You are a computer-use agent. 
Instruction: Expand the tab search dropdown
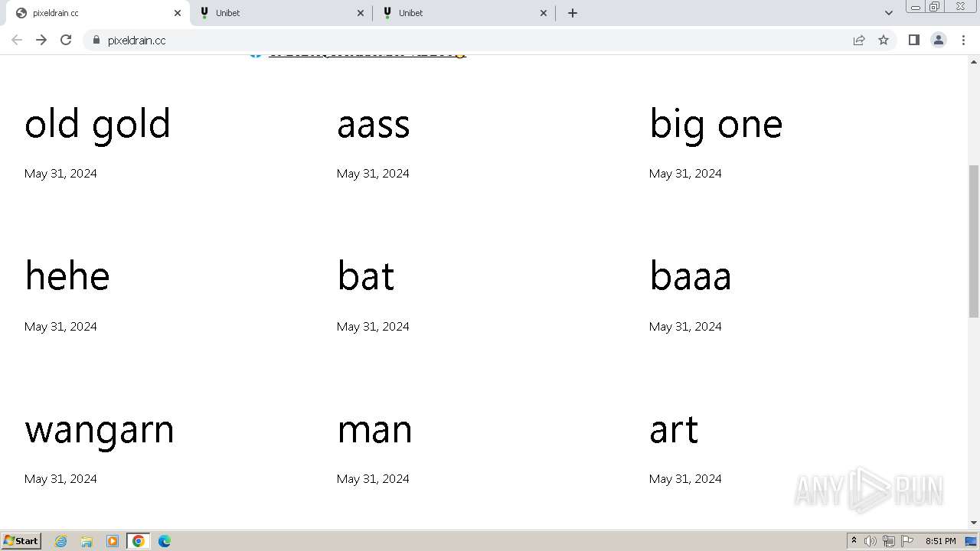coord(889,13)
